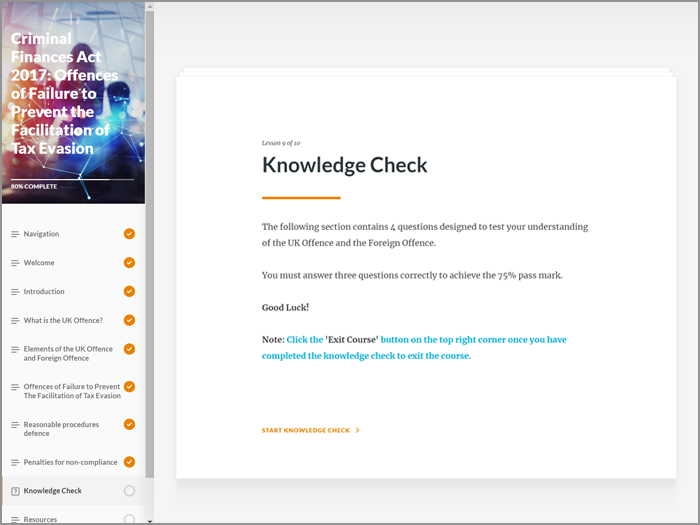Click the blue Exit Course note text

414,347
